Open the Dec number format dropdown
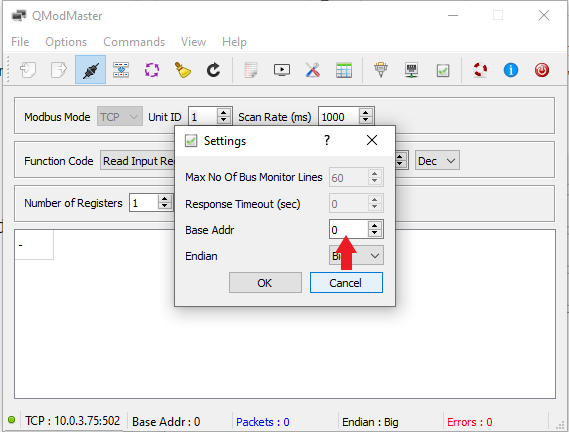Screen dimensions: 569x432 (437, 160)
